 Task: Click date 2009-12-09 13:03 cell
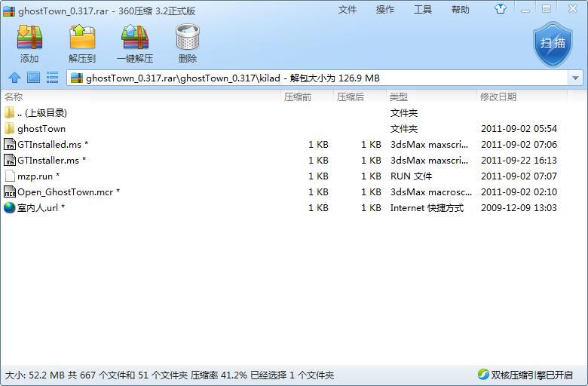tap(519, 207)
